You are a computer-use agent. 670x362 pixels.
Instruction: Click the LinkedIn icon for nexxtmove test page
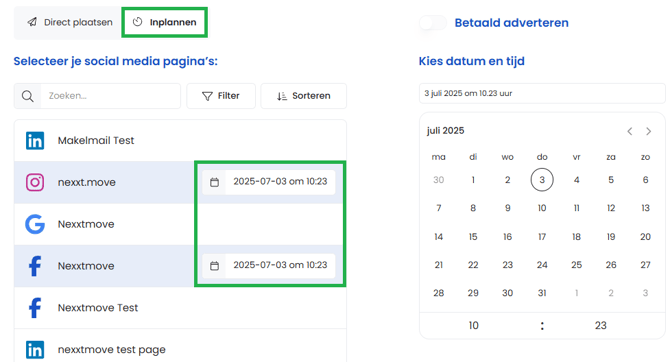(35, 350)
